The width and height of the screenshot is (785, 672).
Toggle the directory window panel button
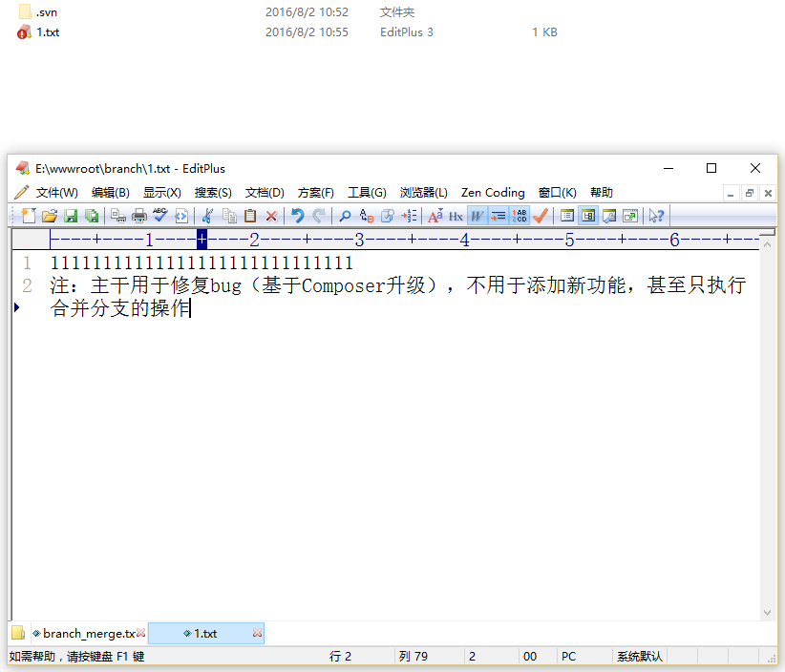click(x=567, y=216)
